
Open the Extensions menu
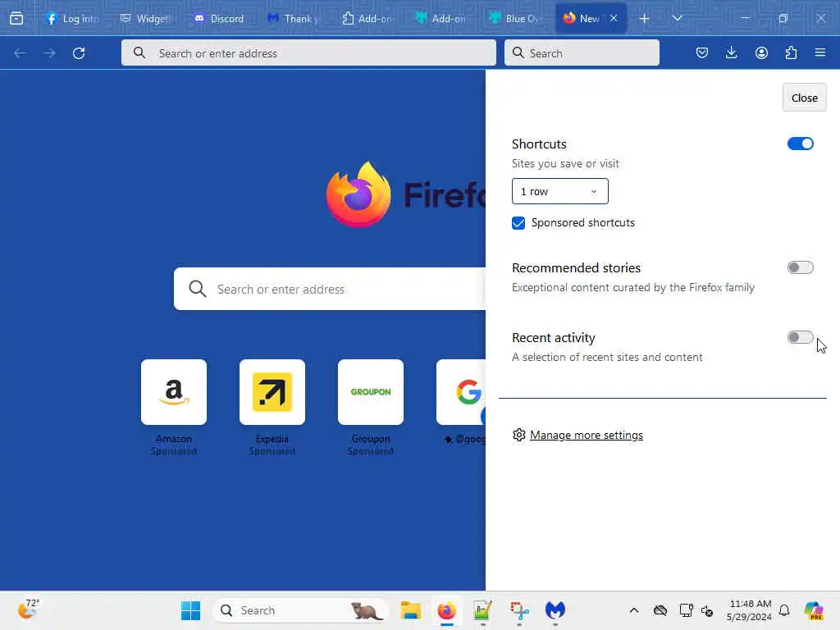(x=791, y=52)
